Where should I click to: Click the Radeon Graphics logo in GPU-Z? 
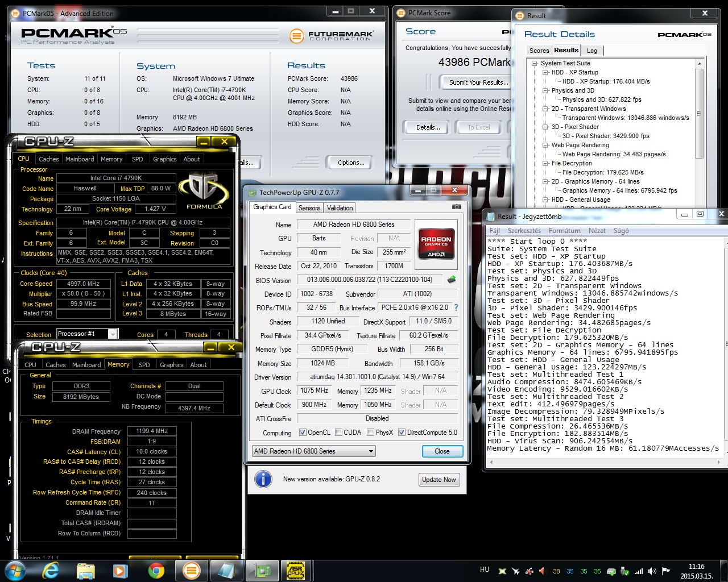coord(436,244)
